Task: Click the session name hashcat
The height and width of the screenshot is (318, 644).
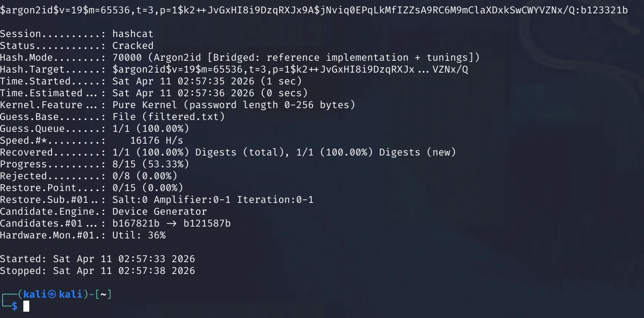Action: coord(133,34)
